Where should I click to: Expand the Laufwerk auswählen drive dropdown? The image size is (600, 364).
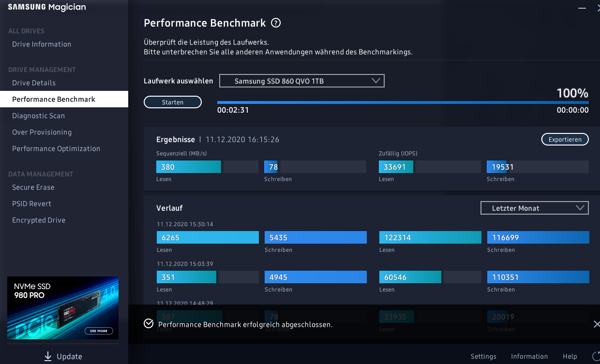click(x=302, y=81)
